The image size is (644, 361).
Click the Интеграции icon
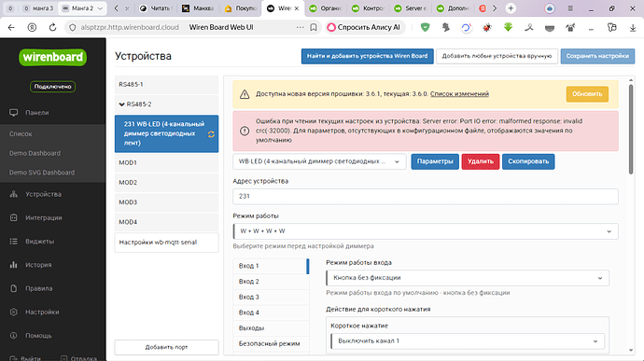click(x=14, y=217)
